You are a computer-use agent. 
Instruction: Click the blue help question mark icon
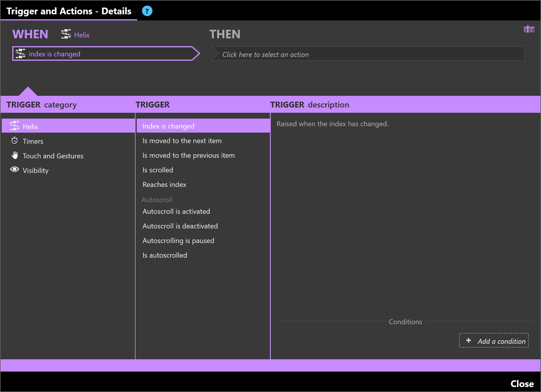[147, 11]
